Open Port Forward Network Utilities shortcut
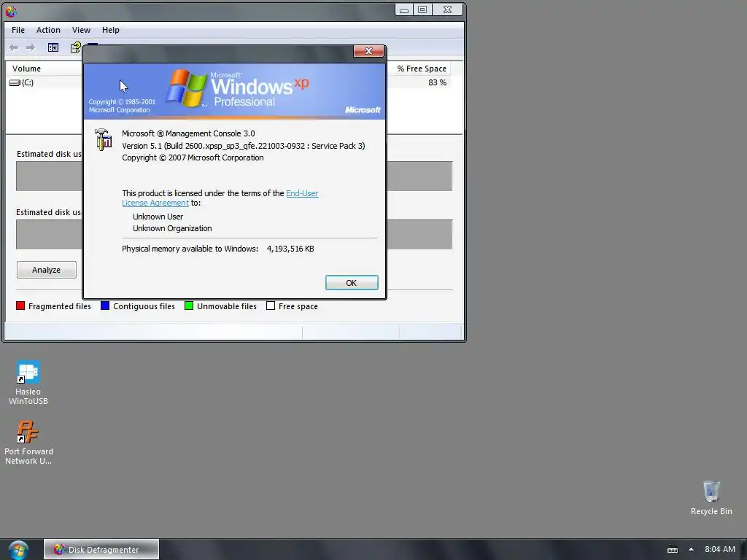Viewport: 747px width, 560px height. [x=28, y=443]
